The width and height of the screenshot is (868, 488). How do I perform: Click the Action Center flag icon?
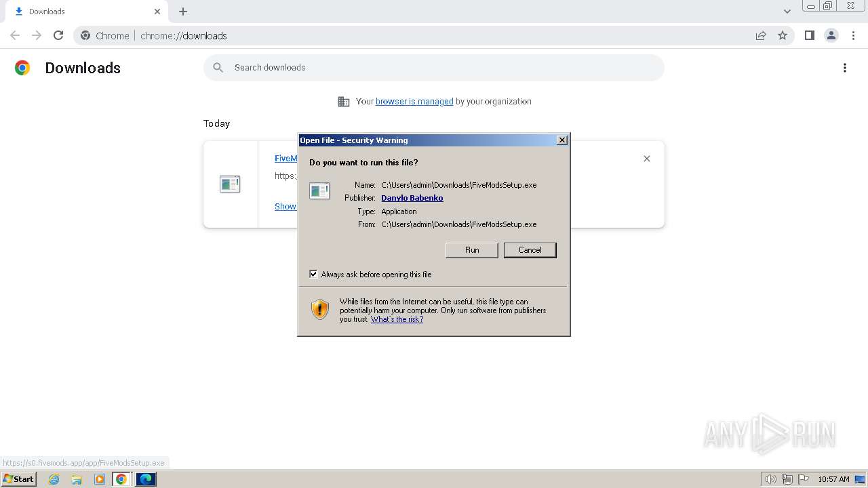pos(804,479)
